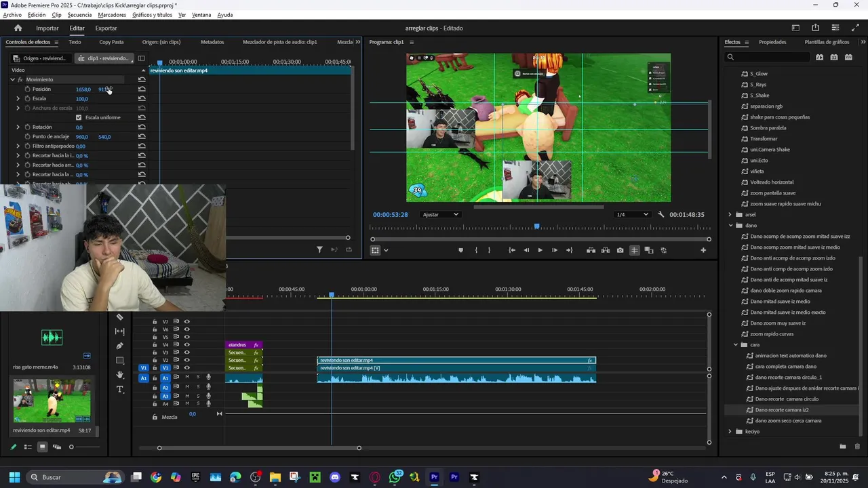Toggle animation stopwatch for Punto de anclaje
Viewport: 868px width, 488px height.
point(28,136)
